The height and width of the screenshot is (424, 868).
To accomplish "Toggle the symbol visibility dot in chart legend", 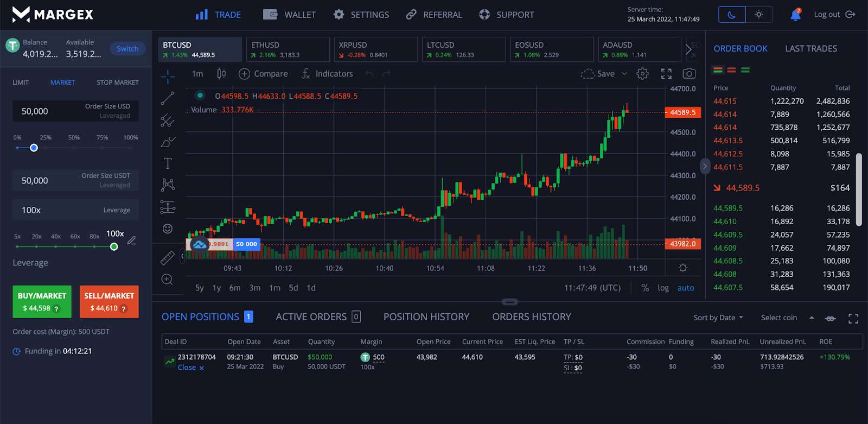I will (x=200, y=96).
